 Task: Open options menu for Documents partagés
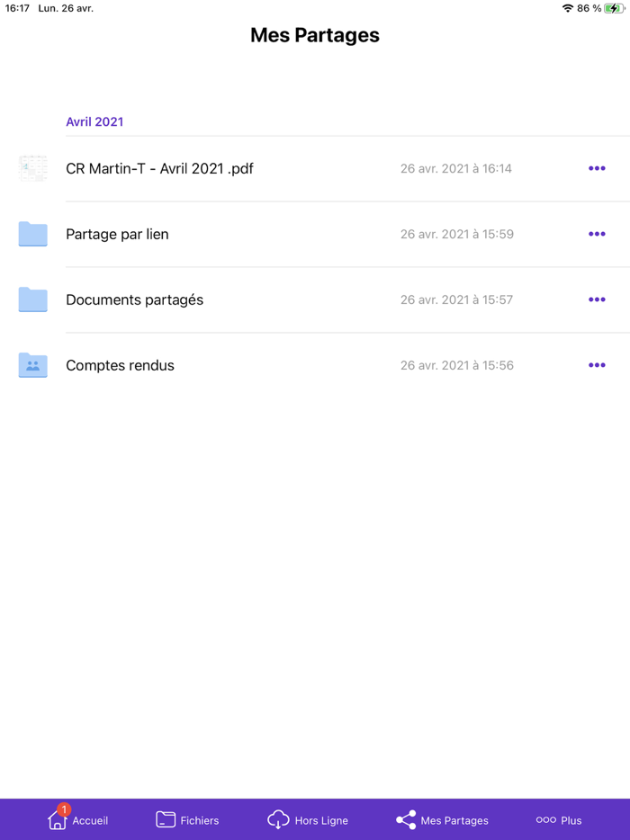[x=597, y=299]
